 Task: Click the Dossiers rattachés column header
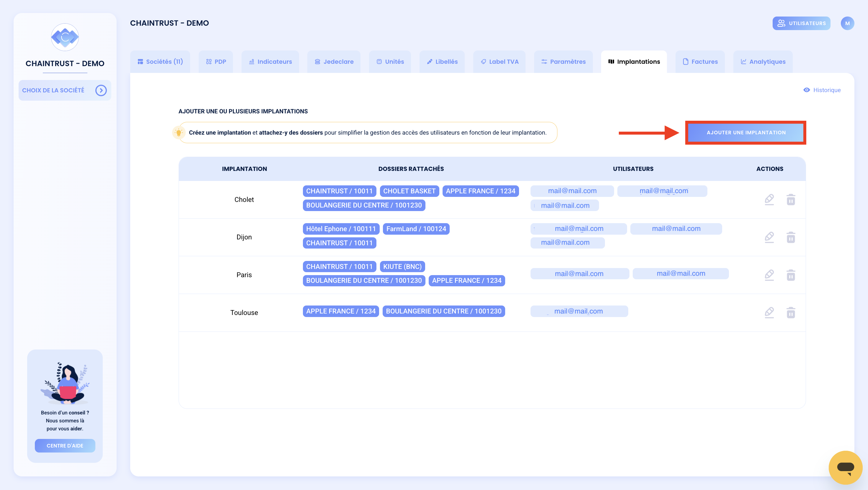coord(411,169)
